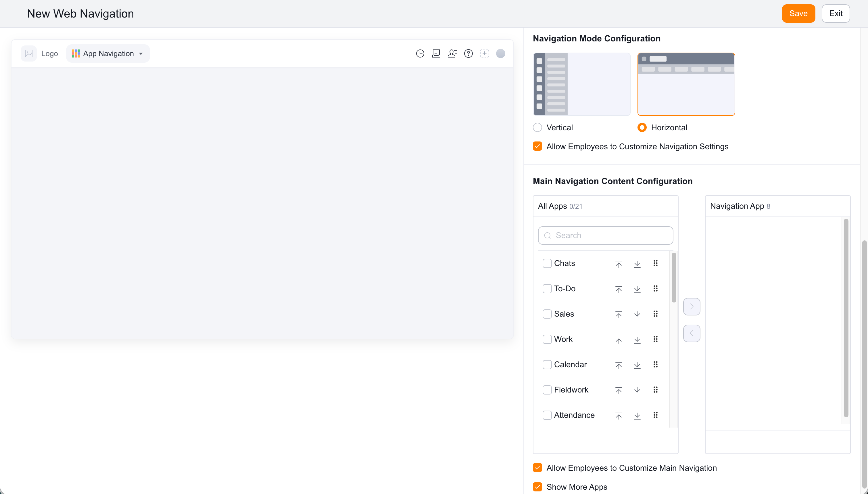Uncheck Allow Employees to Customize Navigation Settings

pos(537,146)
